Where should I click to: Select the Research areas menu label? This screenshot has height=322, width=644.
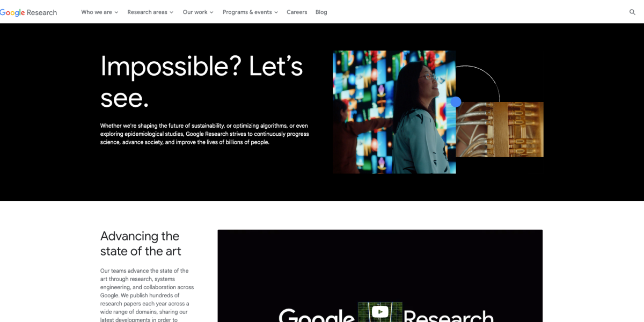147,12
